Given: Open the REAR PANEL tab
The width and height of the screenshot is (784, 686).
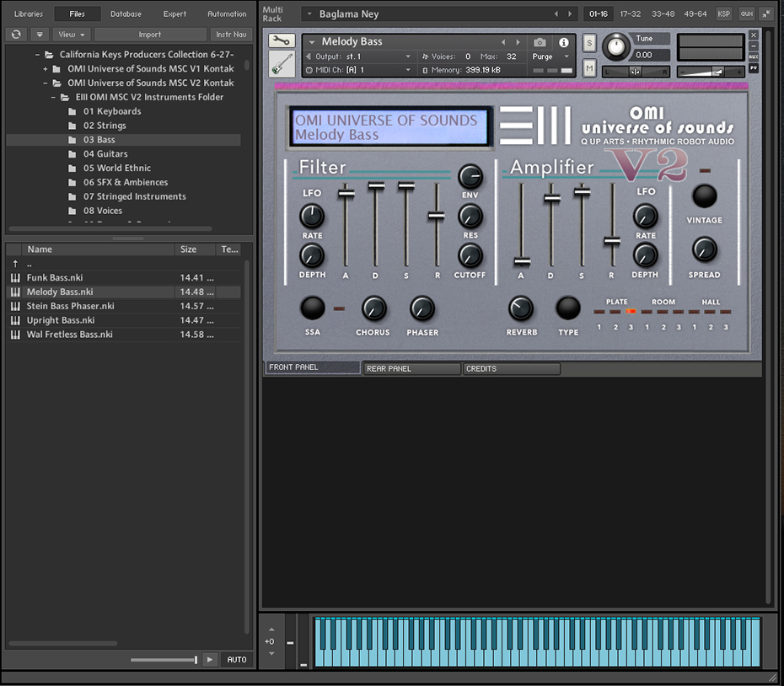Looking at the screenshot, I should pyautogui.click(x=411, y=368).
